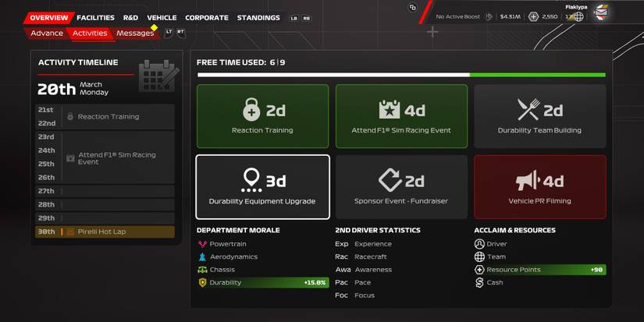
Task: Click the Experience stat row
Action: 364,244
